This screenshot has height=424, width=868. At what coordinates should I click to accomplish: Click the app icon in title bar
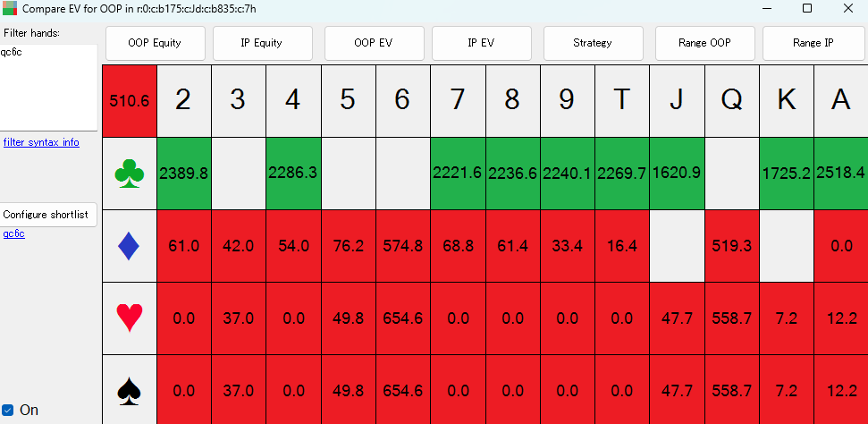coord(10,8)
